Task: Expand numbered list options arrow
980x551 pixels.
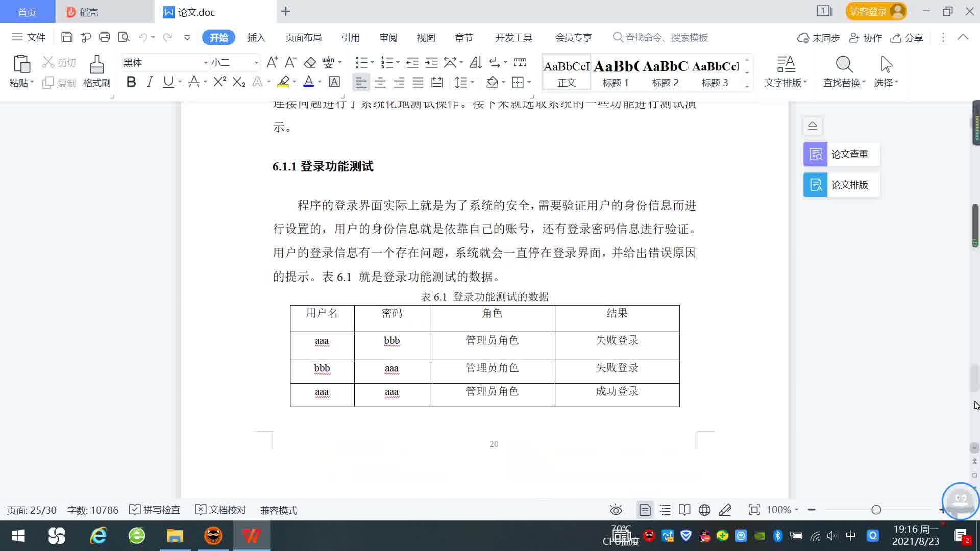Action: click(x=398, y=62)
